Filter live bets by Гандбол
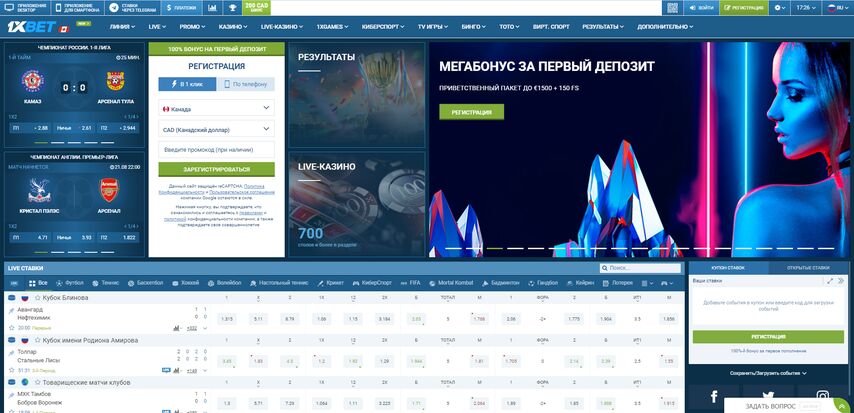This screenshot has height=413, width=854. click(x=543, y=283)
